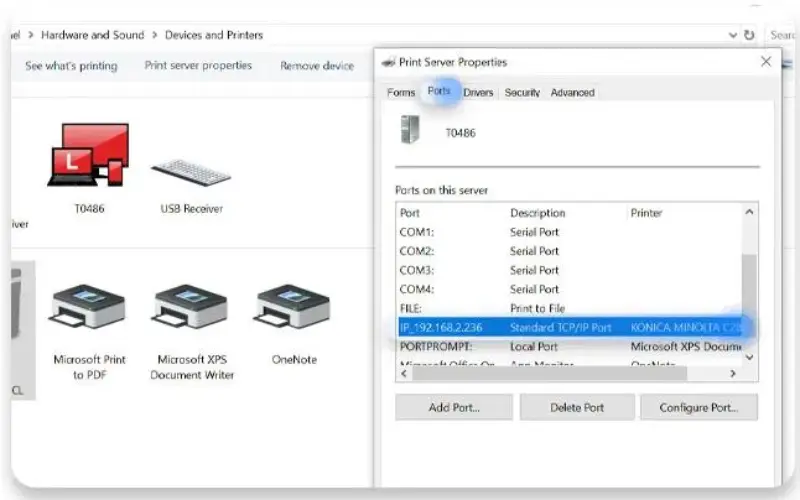The height and width of the screenshot is (500, 800).
Task: Click the T0486 server tower icon in dialog
Action: [x=410, y=130]
